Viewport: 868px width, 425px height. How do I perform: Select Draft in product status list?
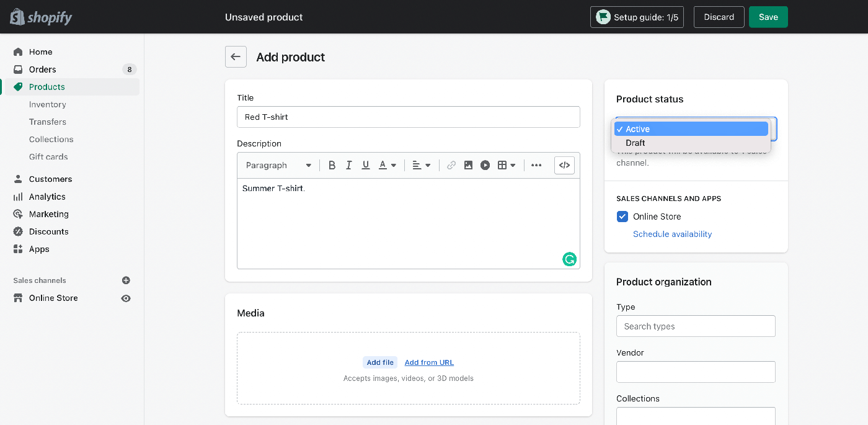[691, 143]
